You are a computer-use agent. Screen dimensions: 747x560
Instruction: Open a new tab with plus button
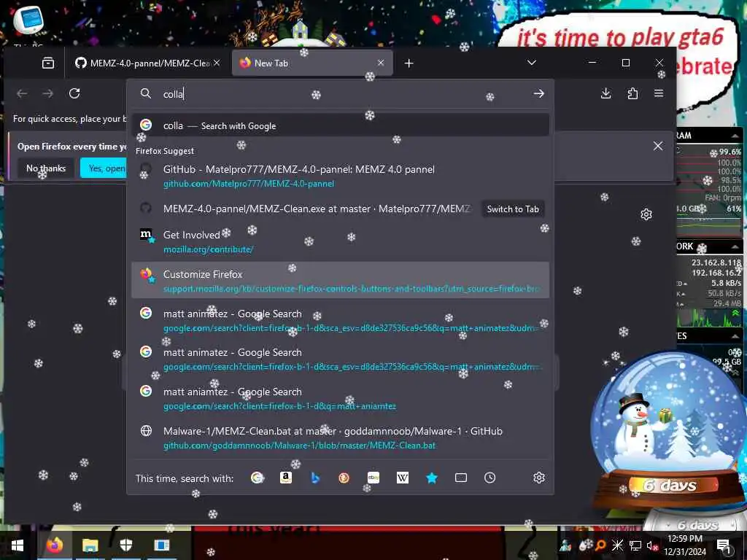click(x=409, y=63)
